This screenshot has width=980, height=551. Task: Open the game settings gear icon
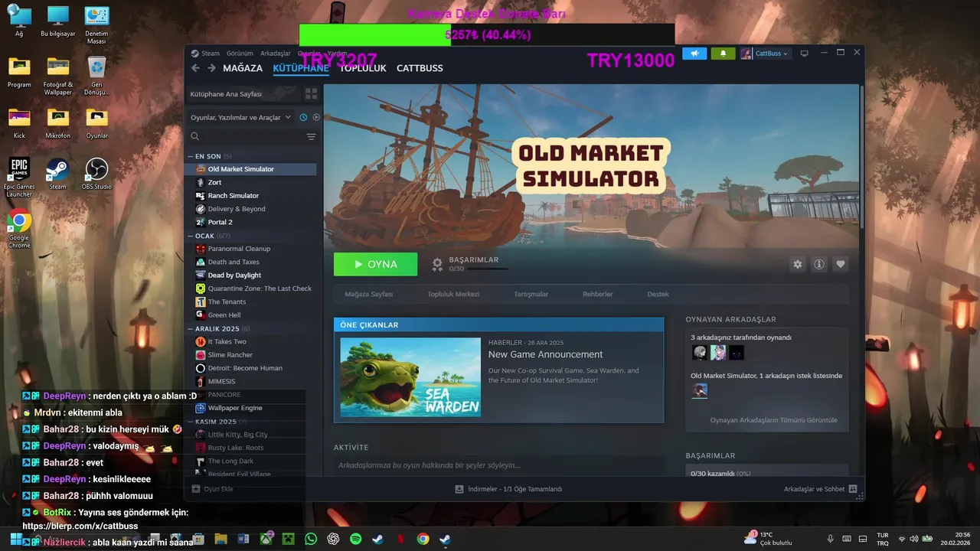pos(798,264)
